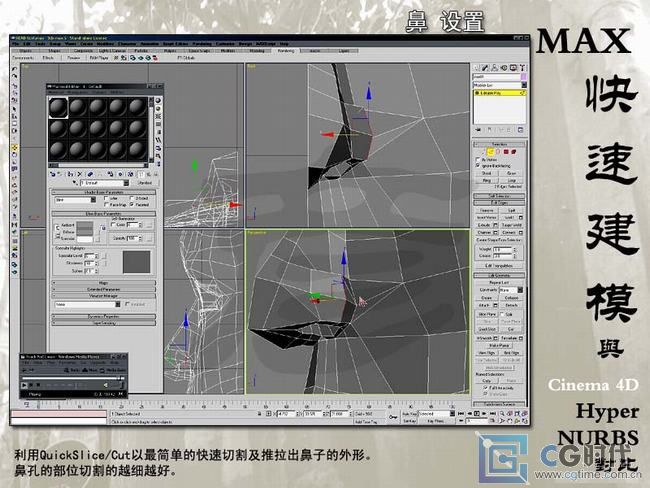Open the Motion panel tab icon
The width and height of the screenshot is (650, 488).
click(x=504, y=68)
